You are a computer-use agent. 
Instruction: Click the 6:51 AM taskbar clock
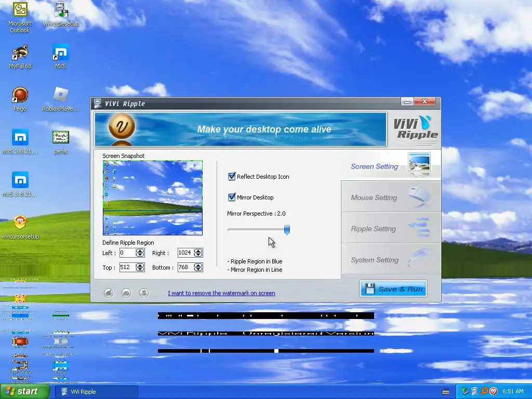pyautogui.click(x=513, y=391)
